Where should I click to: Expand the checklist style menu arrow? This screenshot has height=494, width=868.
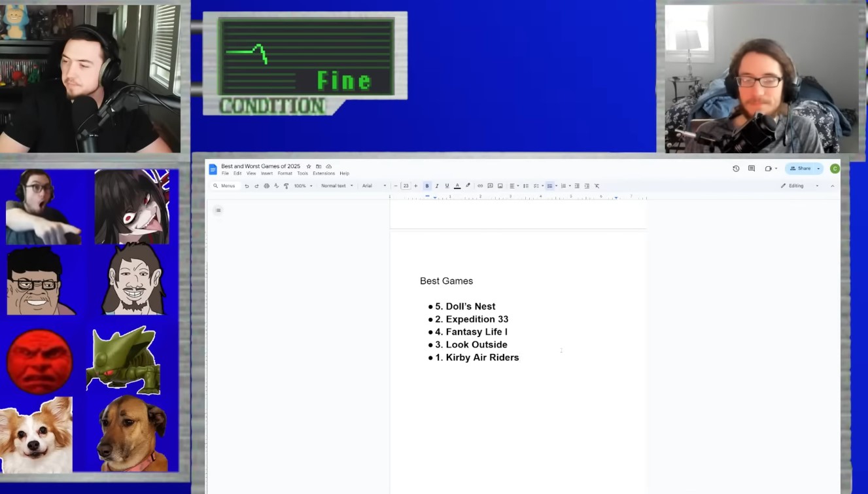542,186
